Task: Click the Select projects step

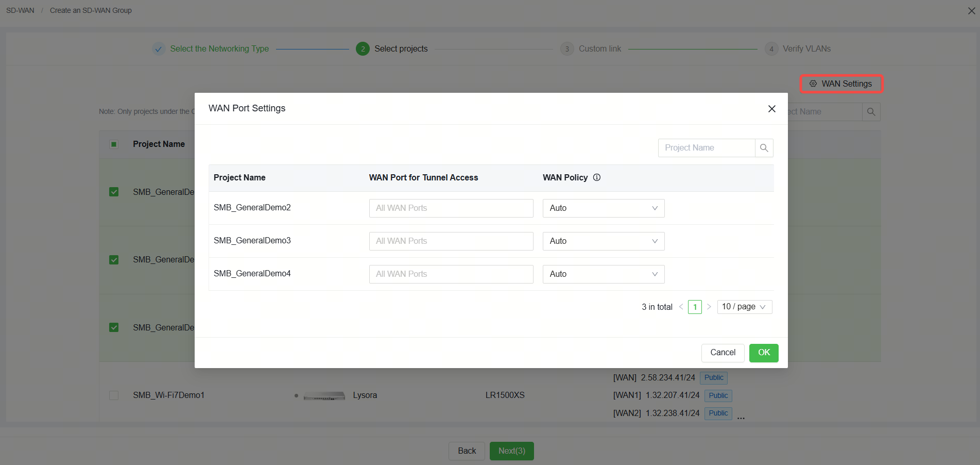Action: pyautogui.click(x=392, y=49)
